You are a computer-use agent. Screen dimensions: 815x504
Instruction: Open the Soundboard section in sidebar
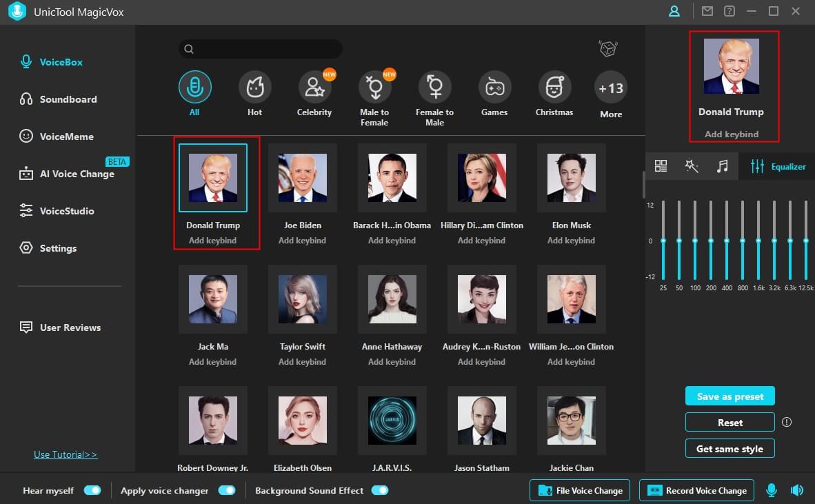coord(68,99)
